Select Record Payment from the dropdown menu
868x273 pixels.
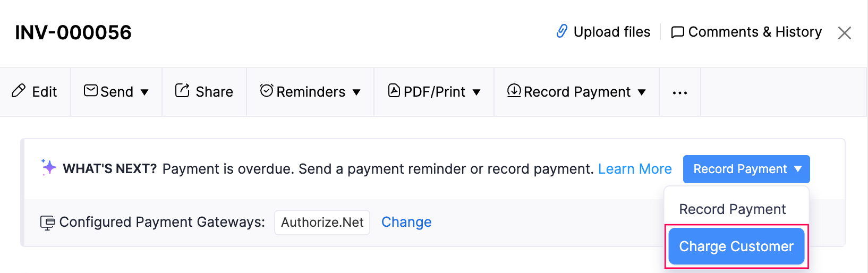click(732, 209)
